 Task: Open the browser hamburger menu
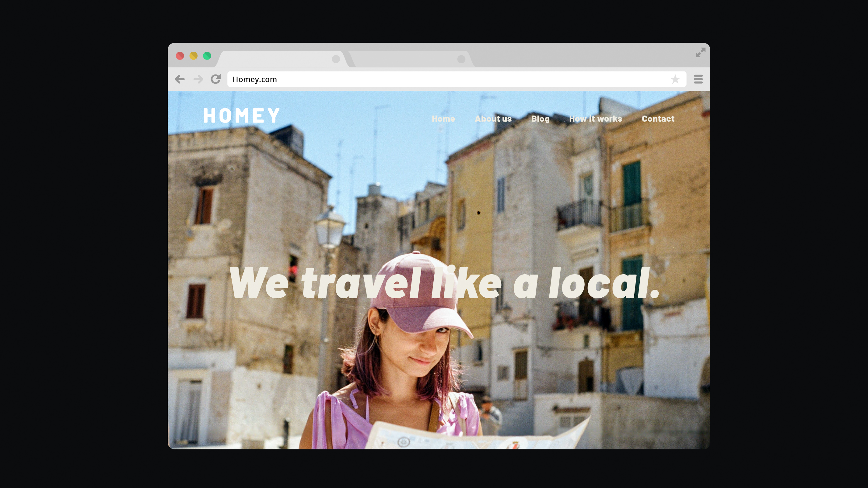click(x=698, y=79)
